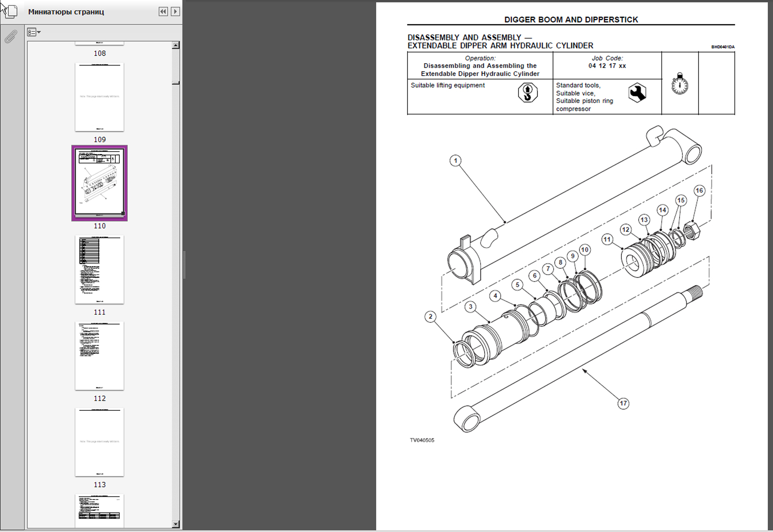Open page 109 blank thumbnail
Screen dimensions: 773x532
pyautogui.click(x=99, y=97)
